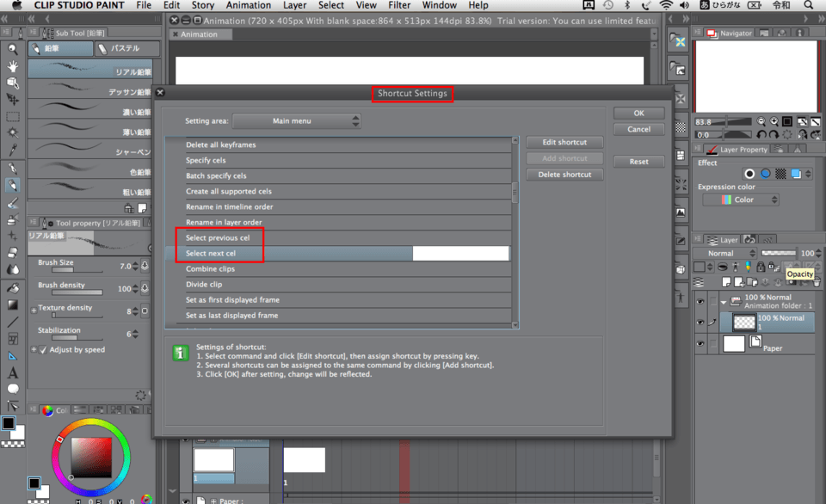The height and width of the screenshot is (504, 826).
Task: Click the border effect circle icon
Action: [x=749, y=174]
